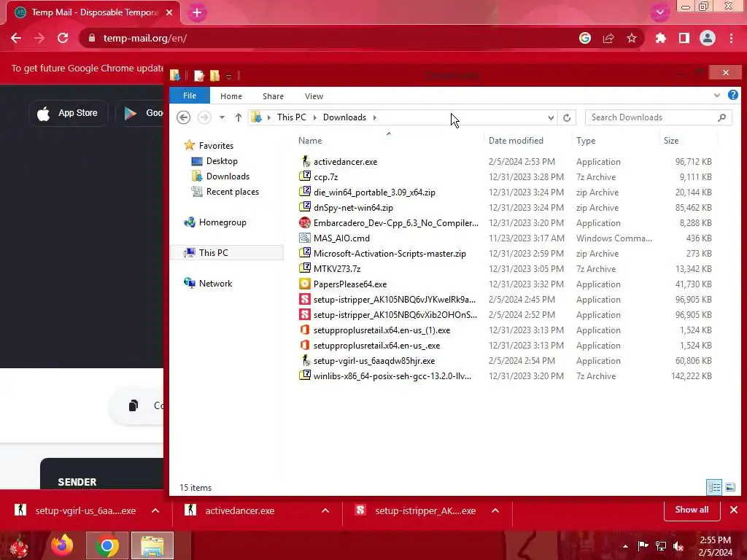Screen dimensions: 747x560
Task: Switch to details view icon in Explorer
Action: (714, 487)
